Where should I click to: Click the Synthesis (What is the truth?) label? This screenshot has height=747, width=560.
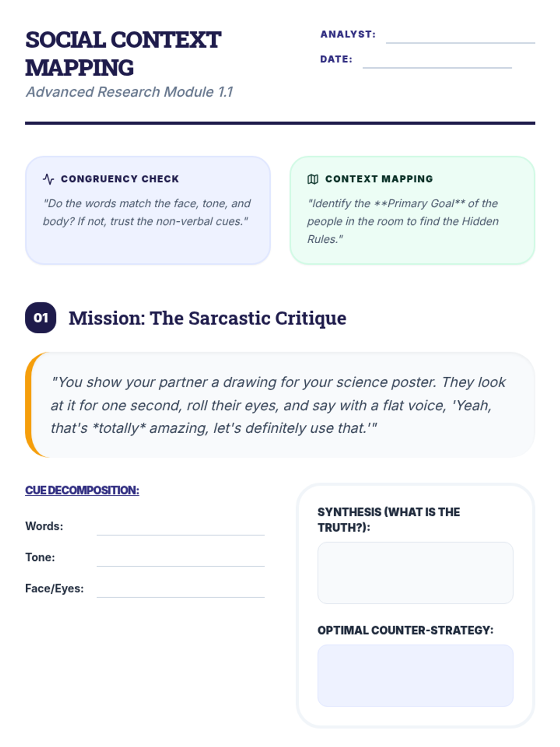(x=389, y=520)
